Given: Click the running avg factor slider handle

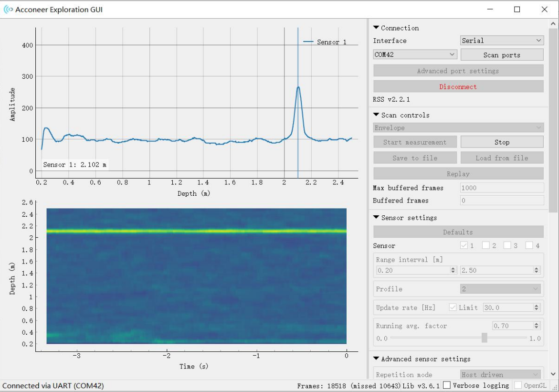Looking at the screenshot, I should tap(484, 338).
